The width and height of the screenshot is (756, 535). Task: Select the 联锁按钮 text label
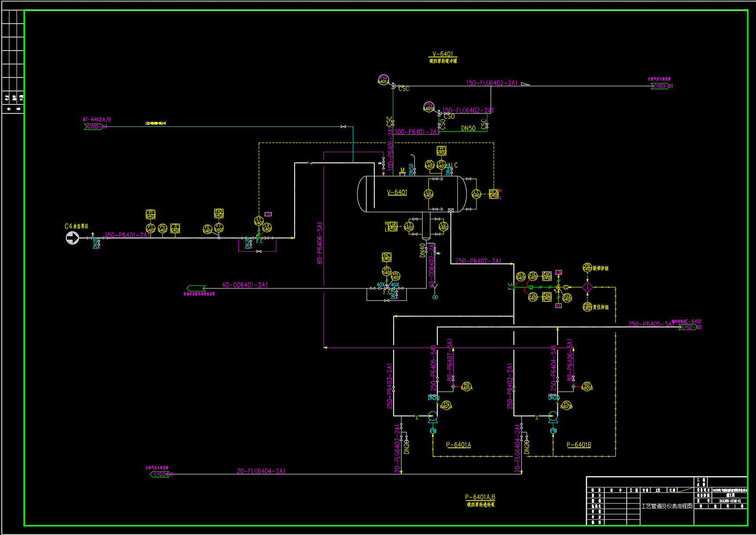(601, 268)
